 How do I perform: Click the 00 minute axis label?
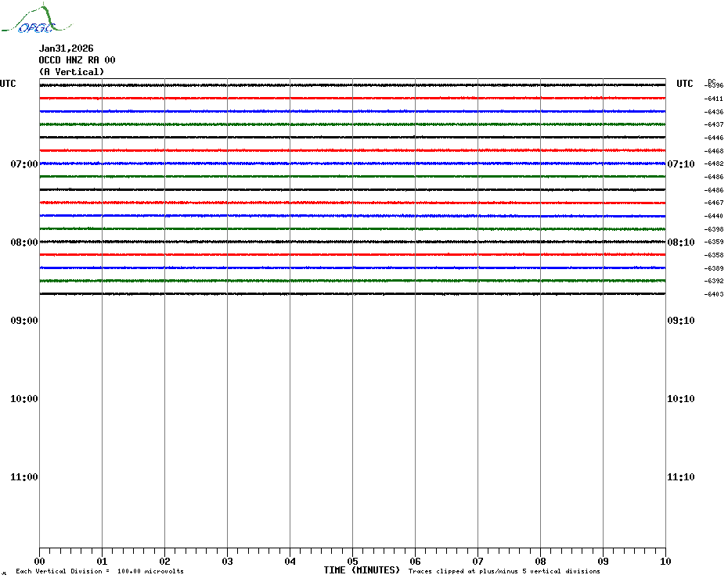39,562
